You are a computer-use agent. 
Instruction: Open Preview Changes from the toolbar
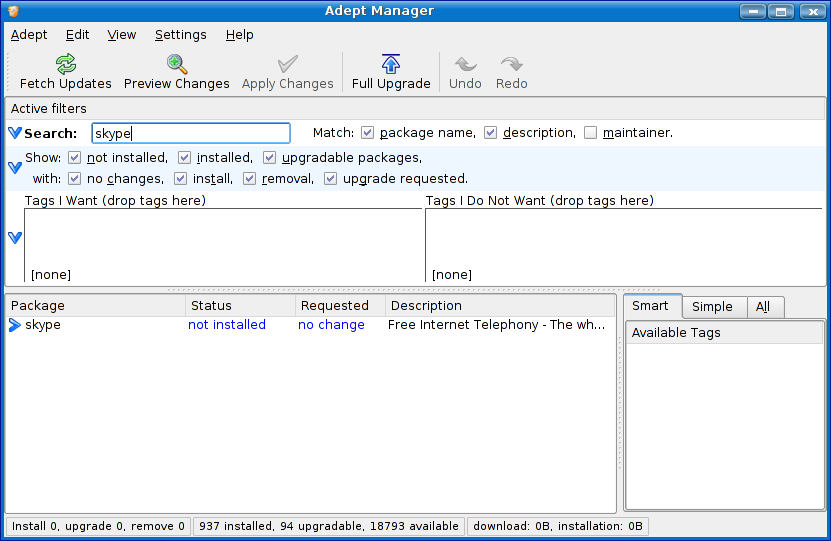click(x=177, y=65)
